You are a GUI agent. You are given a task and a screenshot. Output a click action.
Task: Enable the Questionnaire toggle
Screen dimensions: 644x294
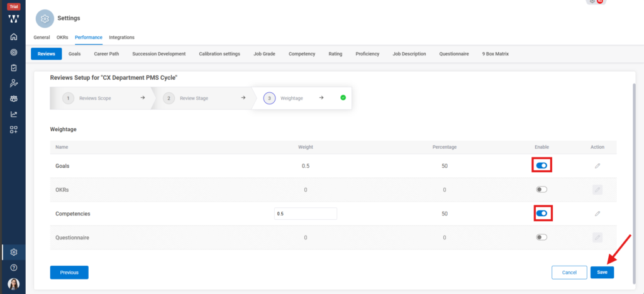[x=541, y=237]
